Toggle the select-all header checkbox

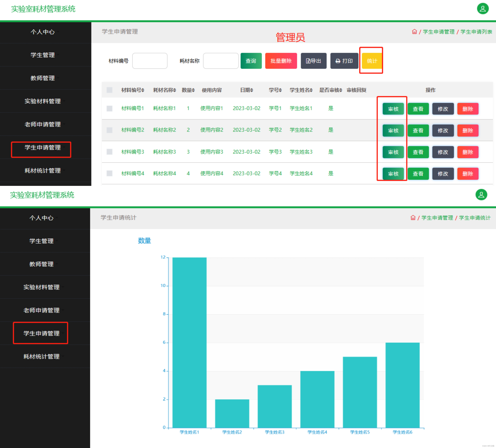tap(109, 90)
